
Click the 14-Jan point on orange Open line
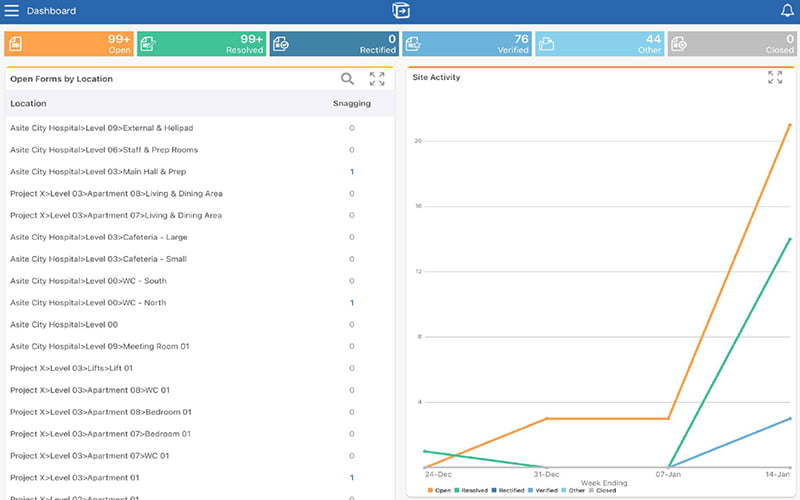[x=790, y=124]
